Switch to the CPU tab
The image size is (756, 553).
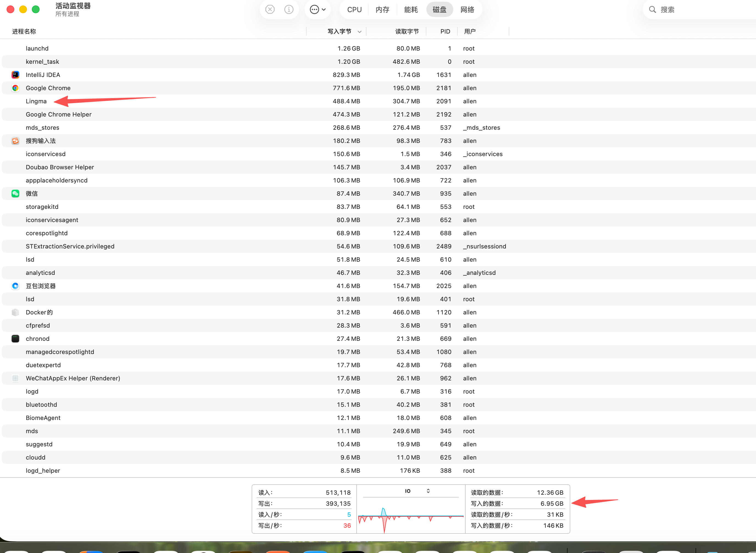click(x=354, y=9)
